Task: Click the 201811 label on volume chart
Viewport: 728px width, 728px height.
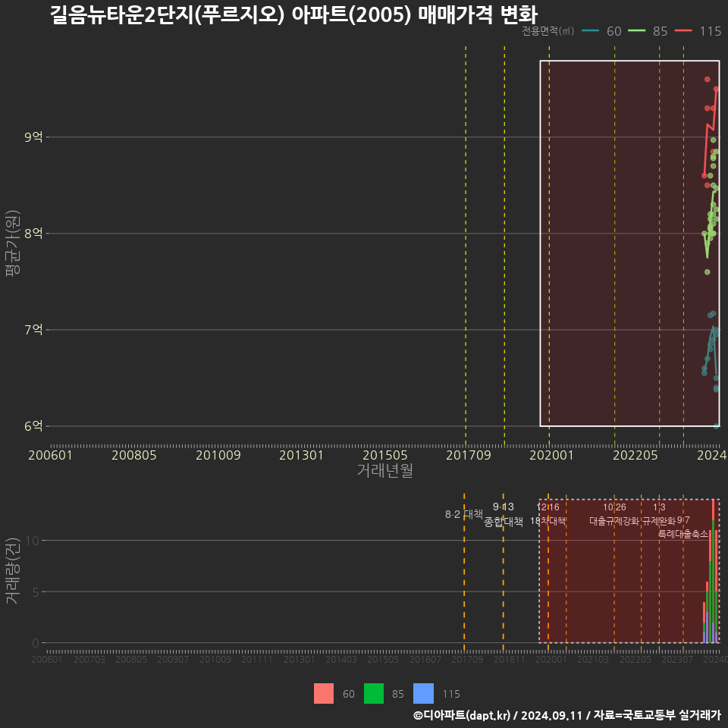Action: coord(510,659)
